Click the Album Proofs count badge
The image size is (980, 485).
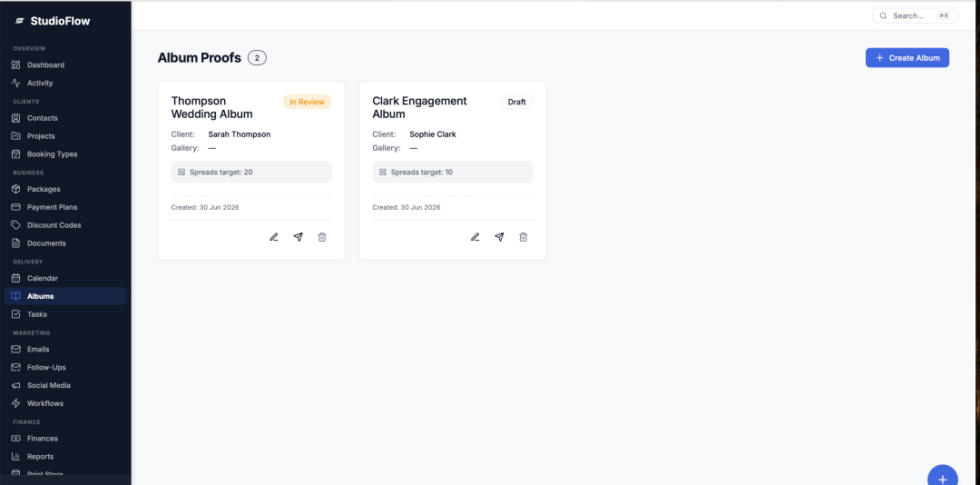pos(257,58)
